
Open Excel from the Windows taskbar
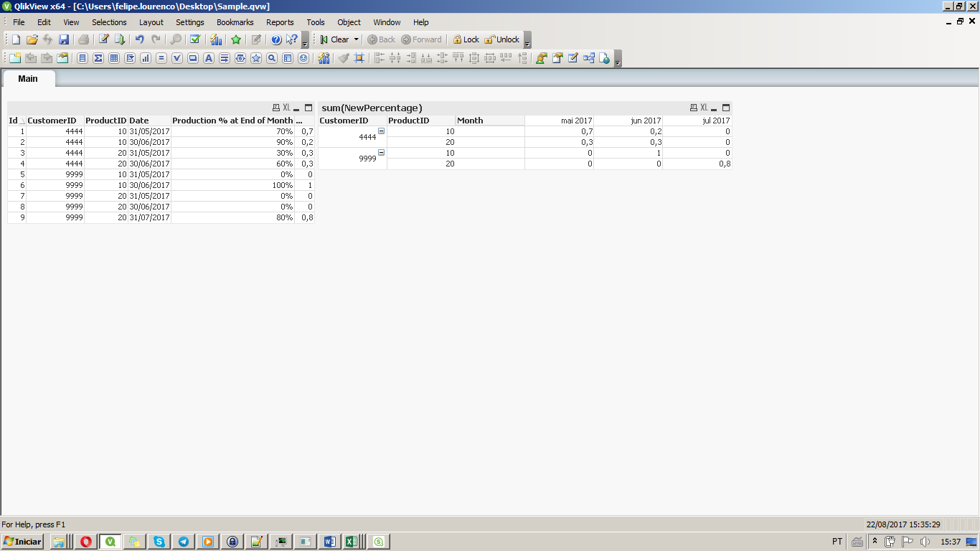coord(352,542)
